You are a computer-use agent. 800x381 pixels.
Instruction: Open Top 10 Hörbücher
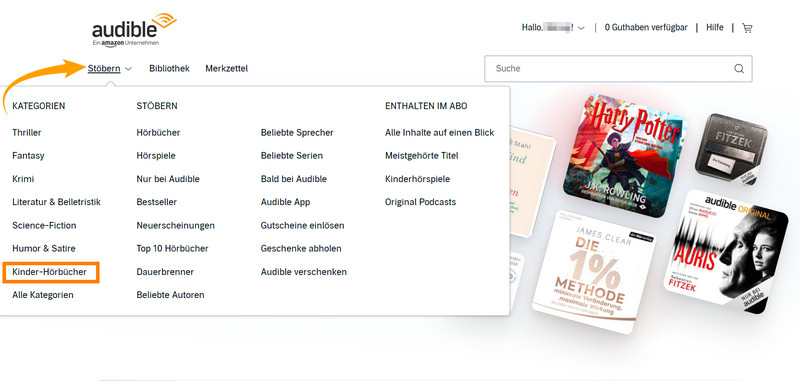(x=172, y=248)
